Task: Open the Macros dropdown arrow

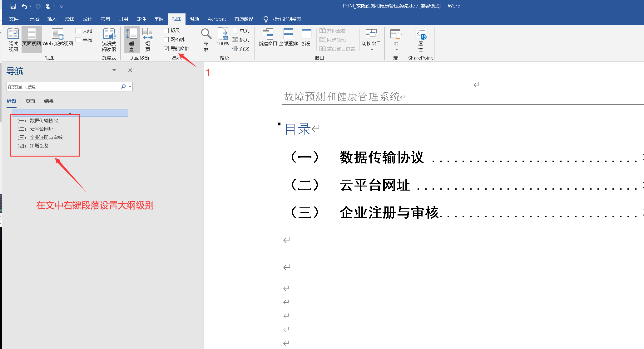Action: 396,50
